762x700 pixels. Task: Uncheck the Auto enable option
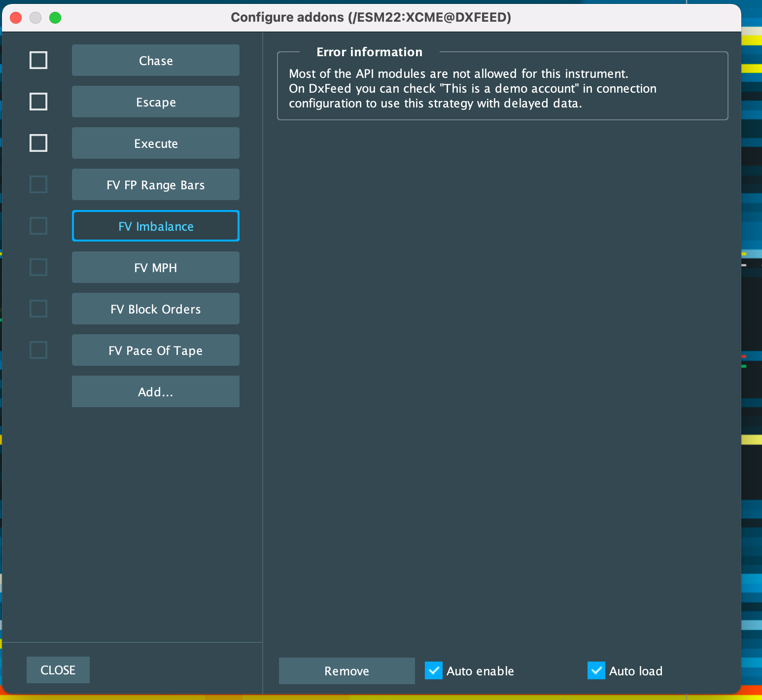pyautogui.click(x=434, y=670)
